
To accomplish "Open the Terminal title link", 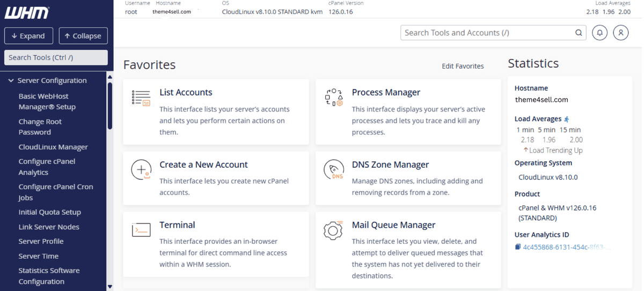I will (177, 225).
